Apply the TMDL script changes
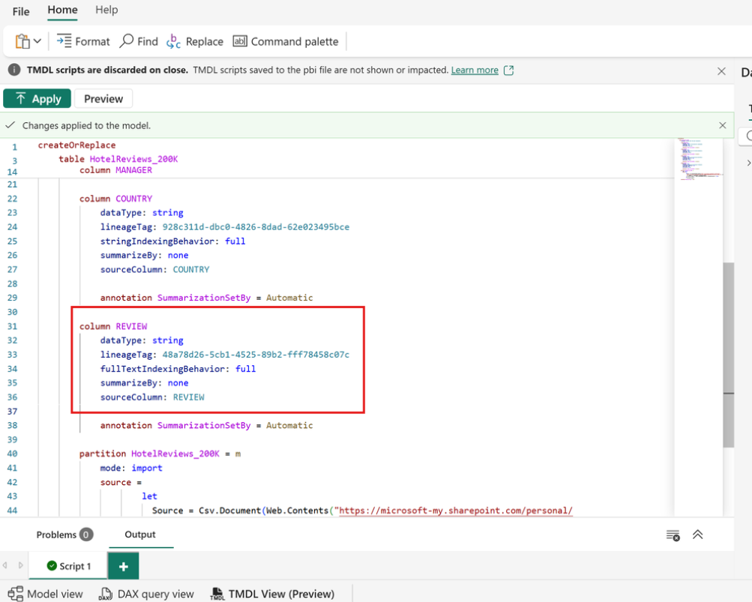This screenshot has width=752, height=602. (37, 99)
